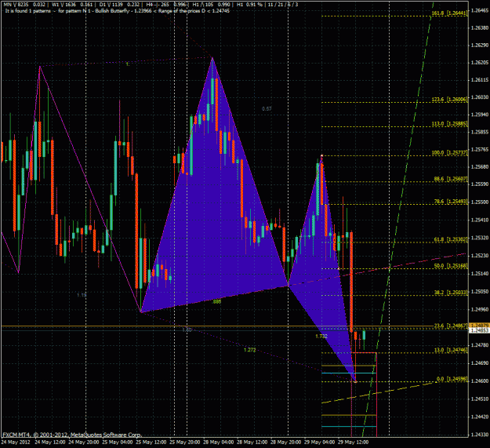The image size is (490, 448).
Task: Select the 1.25500 price axis value
Action: 479,202
